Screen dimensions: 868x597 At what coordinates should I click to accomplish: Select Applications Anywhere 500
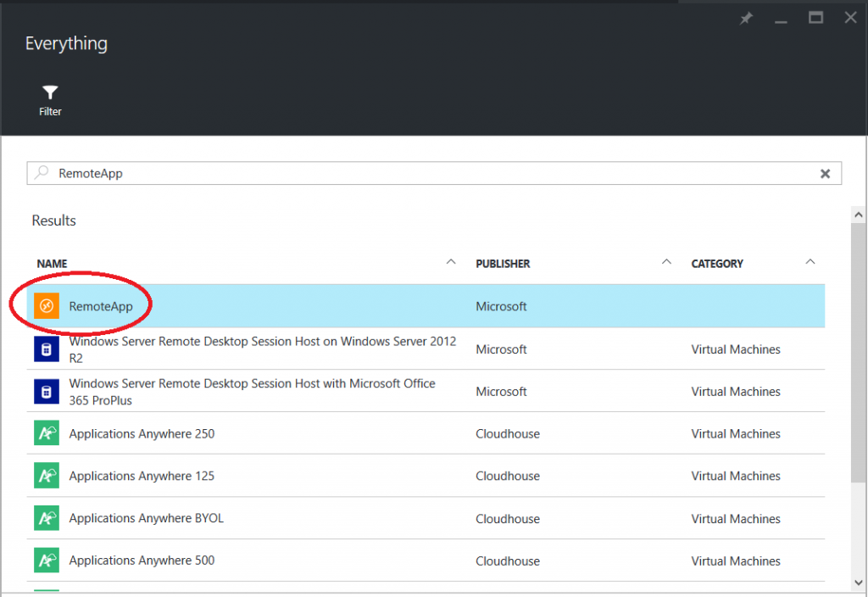[x=142, y=561]
